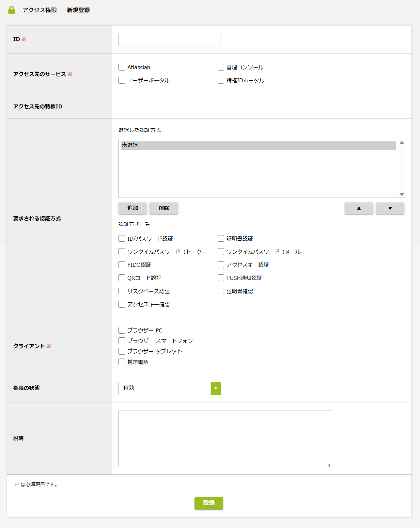Move selected method down with ▼ button
420x528 pixels.
coord(390,208)
